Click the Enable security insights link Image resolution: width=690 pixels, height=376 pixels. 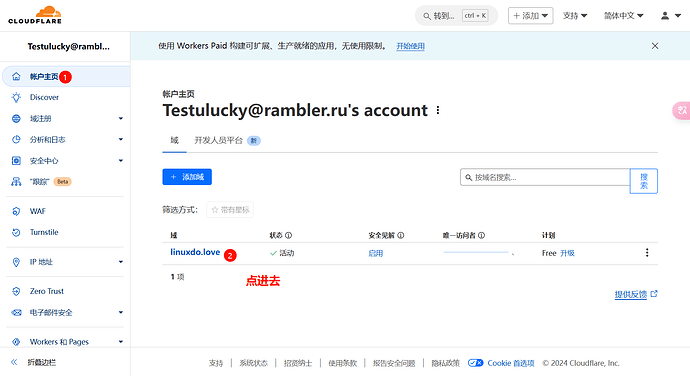tap(375, 253)
